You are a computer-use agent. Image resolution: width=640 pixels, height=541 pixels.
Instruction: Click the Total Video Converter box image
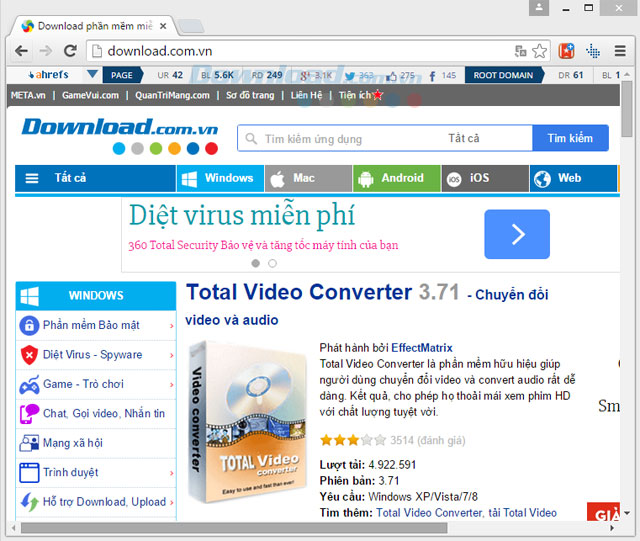[248, 421]
